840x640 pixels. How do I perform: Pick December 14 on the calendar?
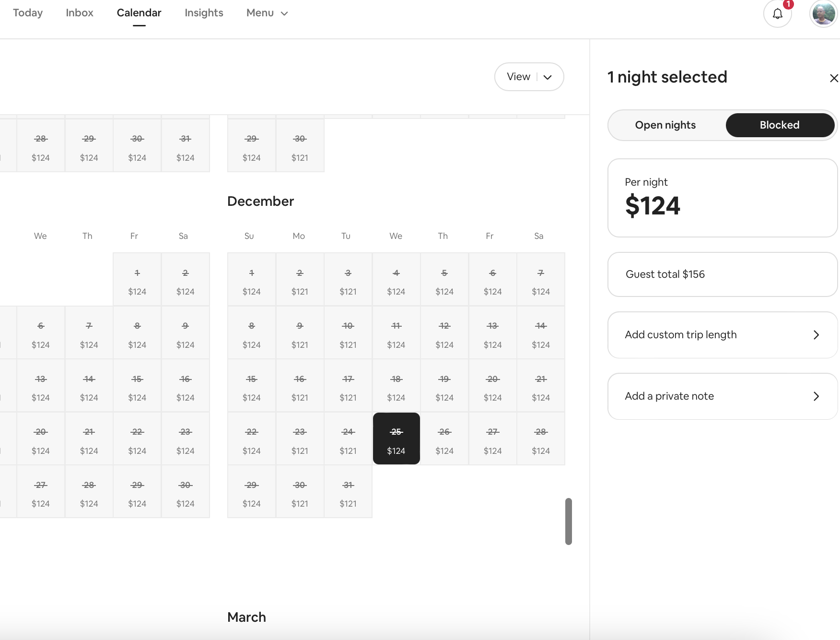coord(541,333)
